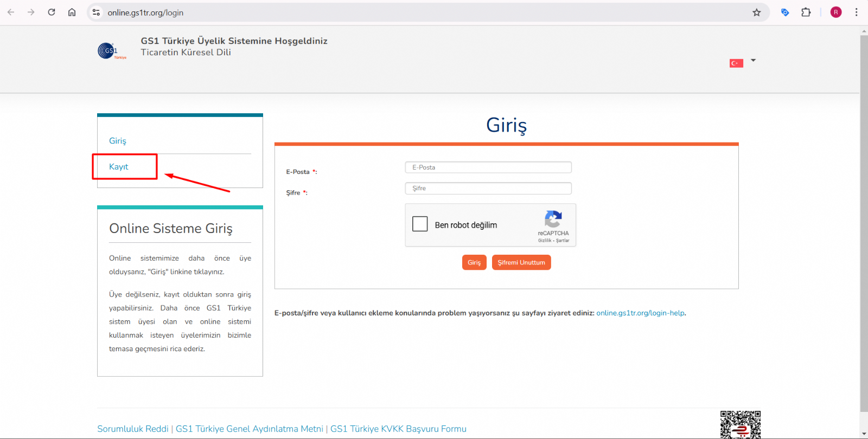This screenshot has width=868, height=439.
Task: Open the online.gs1tr.org/login-help link
Action: pos(640,313)
